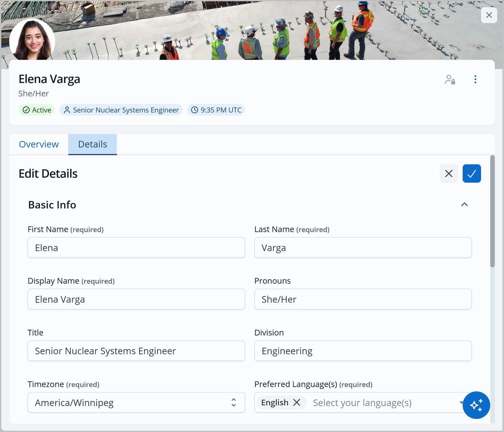Select the Details tab
This screenshot has width=504, height=432.
[x=93, y=144]
